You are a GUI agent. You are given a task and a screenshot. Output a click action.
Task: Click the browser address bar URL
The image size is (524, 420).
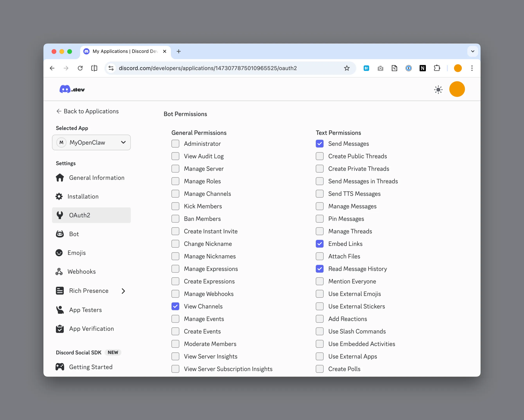pos(208,68)
